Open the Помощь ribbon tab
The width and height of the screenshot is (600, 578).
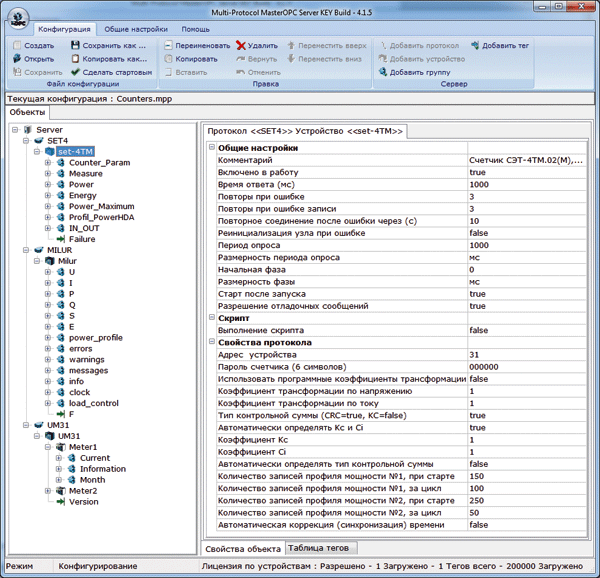click(x=195, y=29)
